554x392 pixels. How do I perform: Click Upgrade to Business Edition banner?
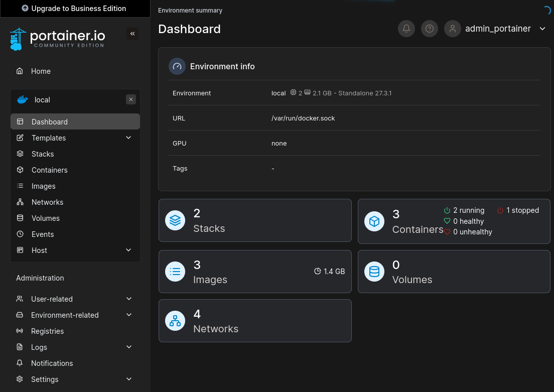point(74,9)
